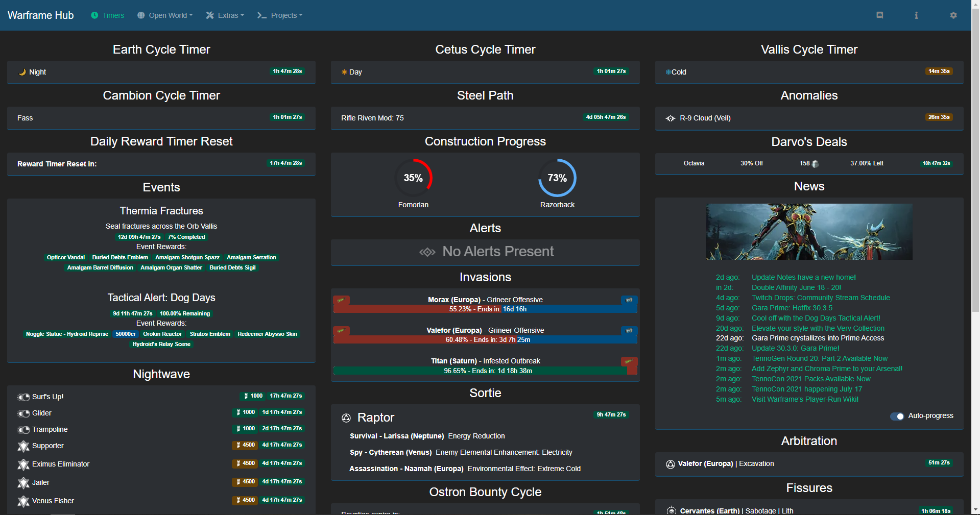Open TennoCon 2021 Packs Available Now link
This screenshot has height=515, width=980.
pos(811,379)
